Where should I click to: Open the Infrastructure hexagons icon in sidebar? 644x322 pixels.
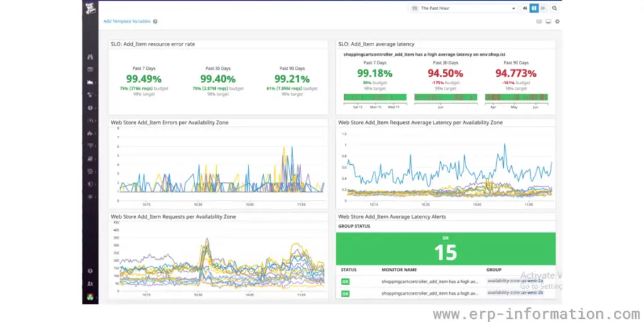tap(91, 95)
